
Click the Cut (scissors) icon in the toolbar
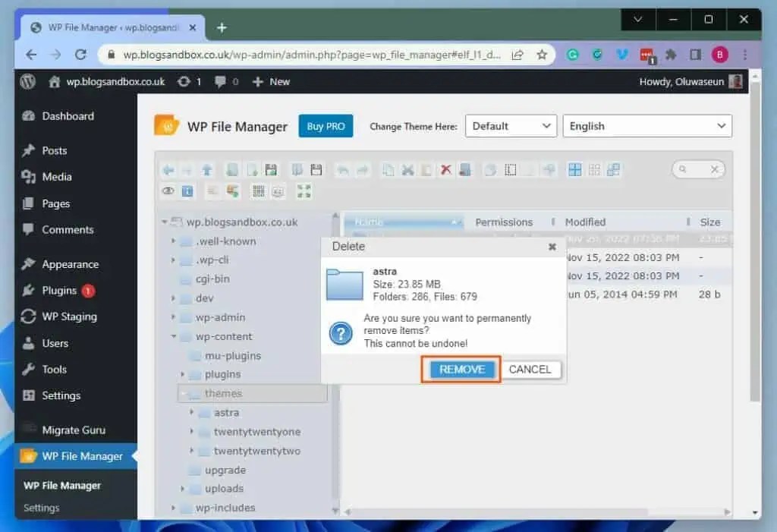(x=406, y=169)
